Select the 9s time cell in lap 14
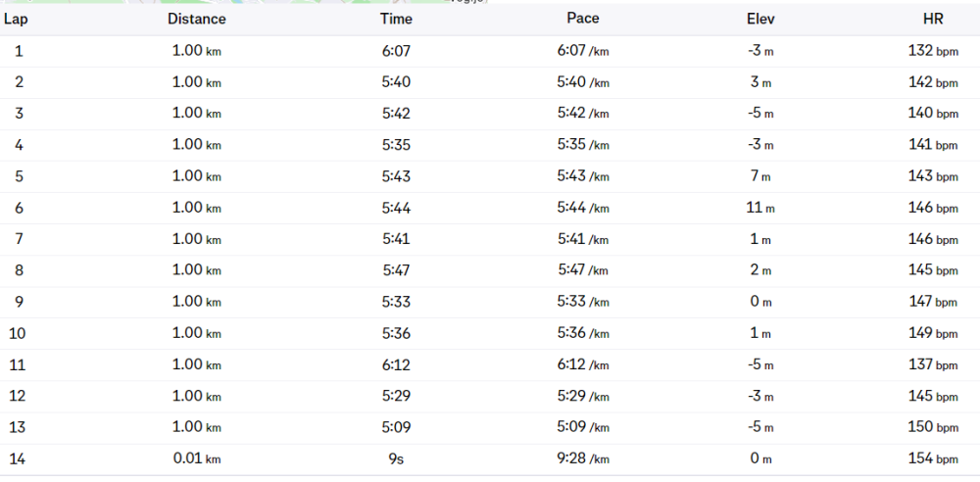 coord(396,458)
